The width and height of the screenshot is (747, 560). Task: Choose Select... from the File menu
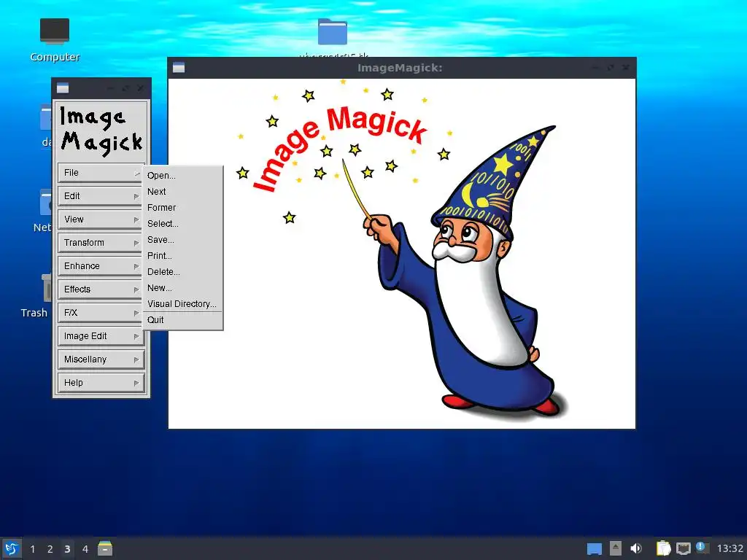[x=183, y=224]
